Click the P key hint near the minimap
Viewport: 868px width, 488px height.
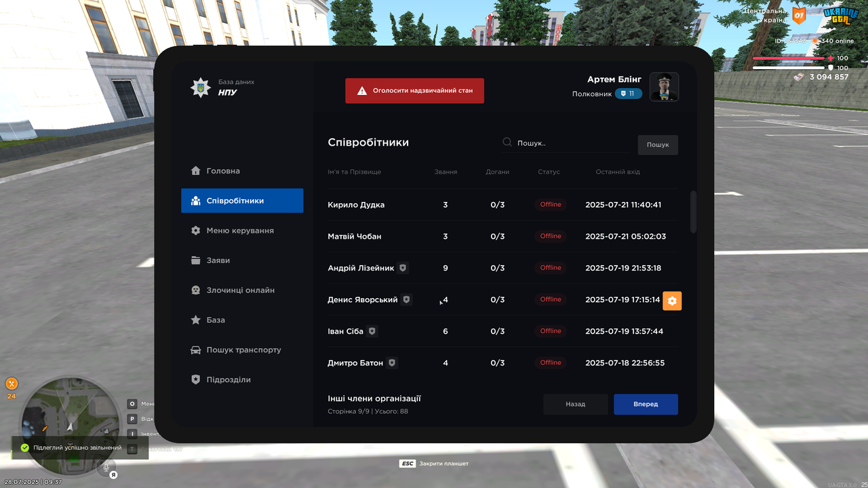pyautogui.click(x=132, y=419)
